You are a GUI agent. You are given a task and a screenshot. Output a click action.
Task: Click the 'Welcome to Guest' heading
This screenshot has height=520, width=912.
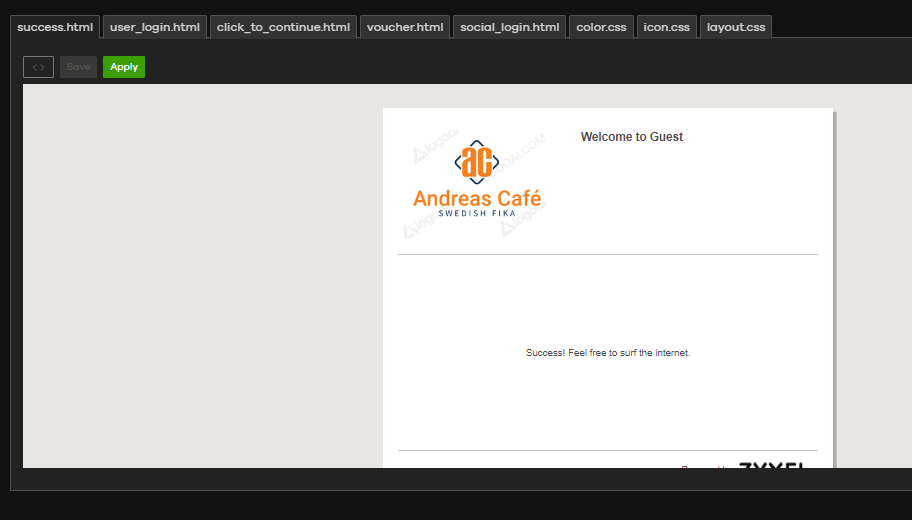(632, 137)
